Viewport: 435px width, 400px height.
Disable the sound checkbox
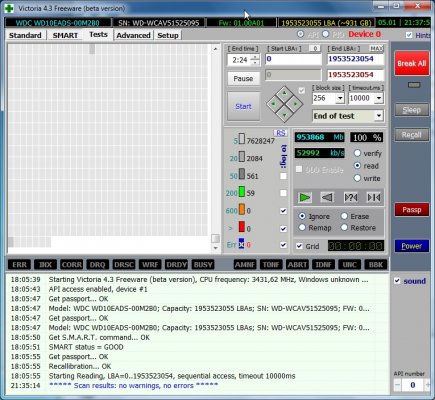(x=397, y=281)
